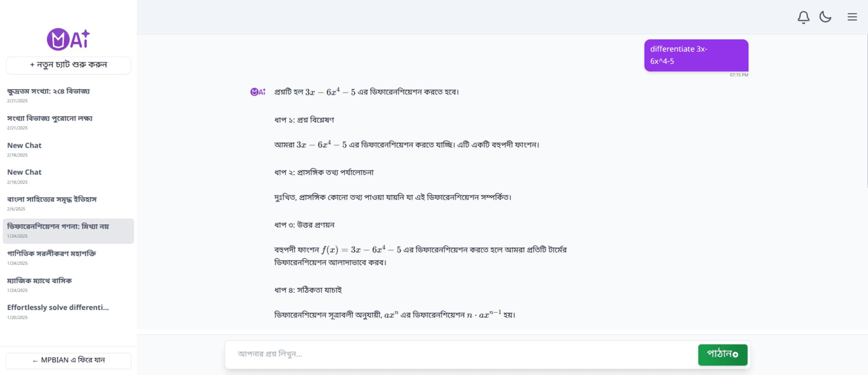This screenshot has width=868, height=375.
Task: Select the "ক্ষুদ্রতম সংখ্যা: ২৫ বিভাজ্য" chat
Action: tap(49, 91)
